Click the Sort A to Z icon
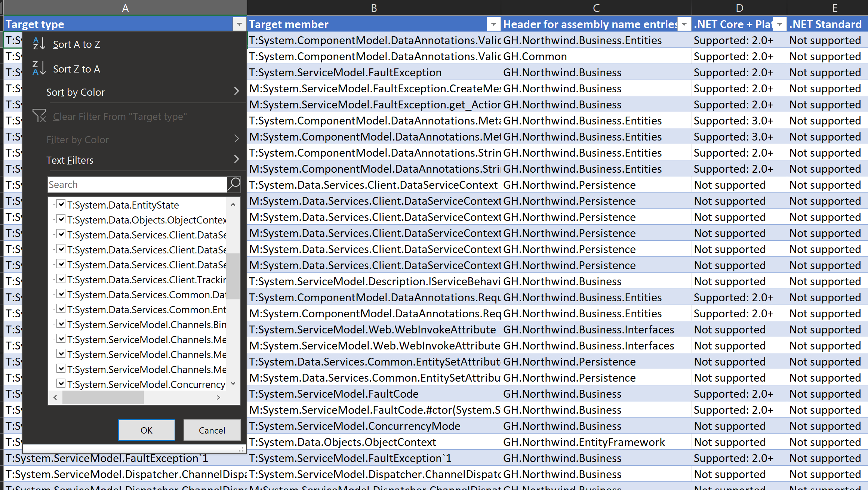The image size is (868, 490). (39, 44)
